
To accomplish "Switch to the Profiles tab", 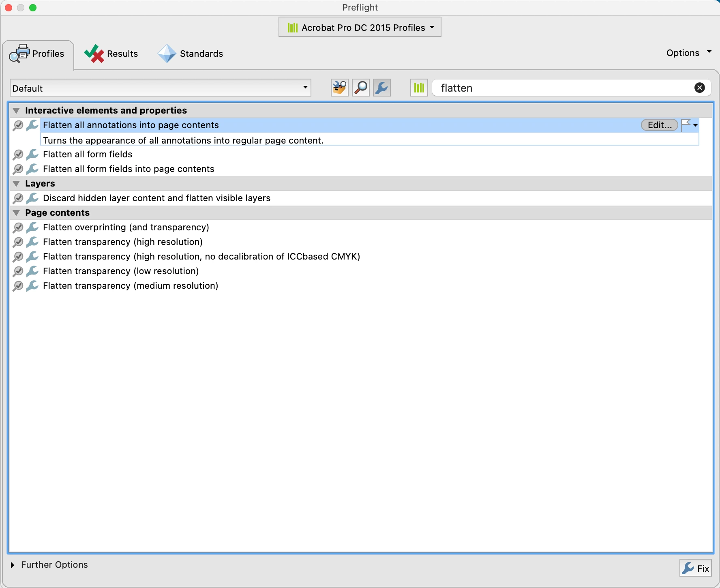I will pyautogui.click(x=38, y=54).
